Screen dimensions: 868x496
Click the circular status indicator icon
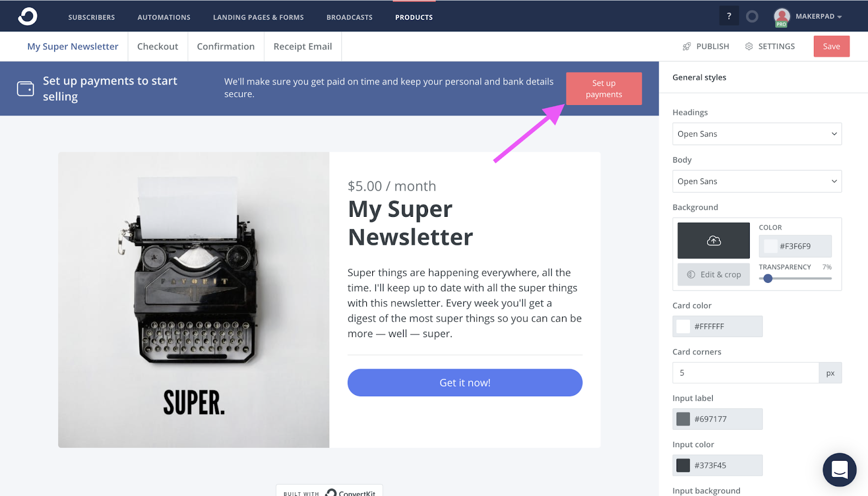(752, 17)
